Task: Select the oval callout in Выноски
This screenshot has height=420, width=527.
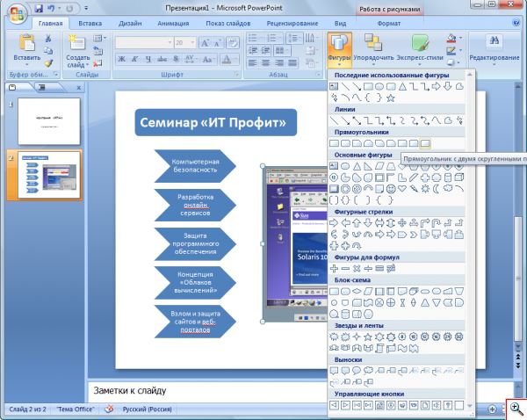Action: click(357, 371)
